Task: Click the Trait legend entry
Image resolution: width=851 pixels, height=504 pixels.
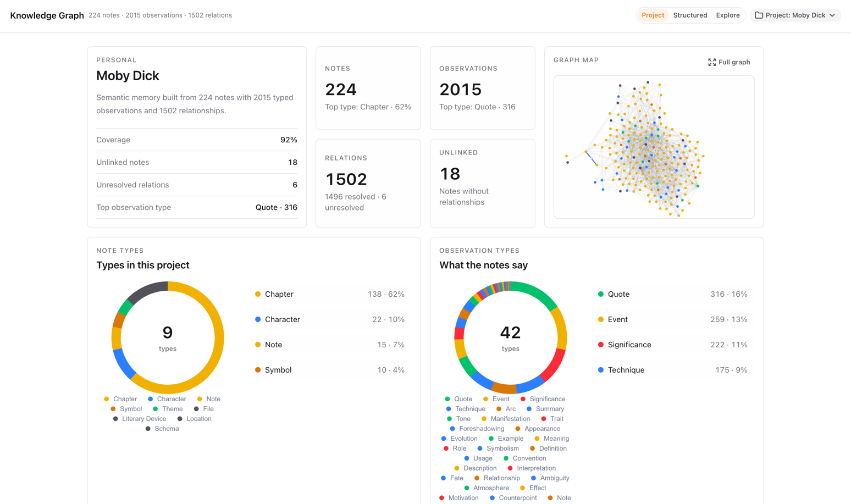Action: 552,419
